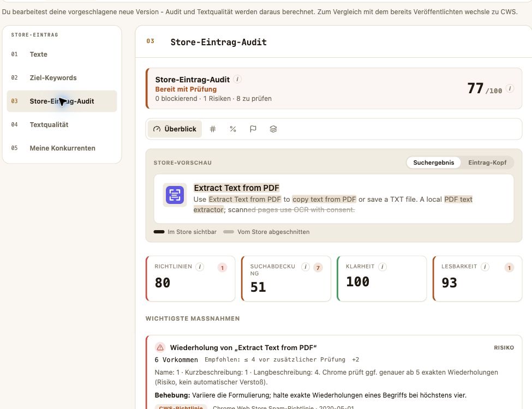
Task: Click the Lesbarkeit score 93
Action: tap(449, 282)
